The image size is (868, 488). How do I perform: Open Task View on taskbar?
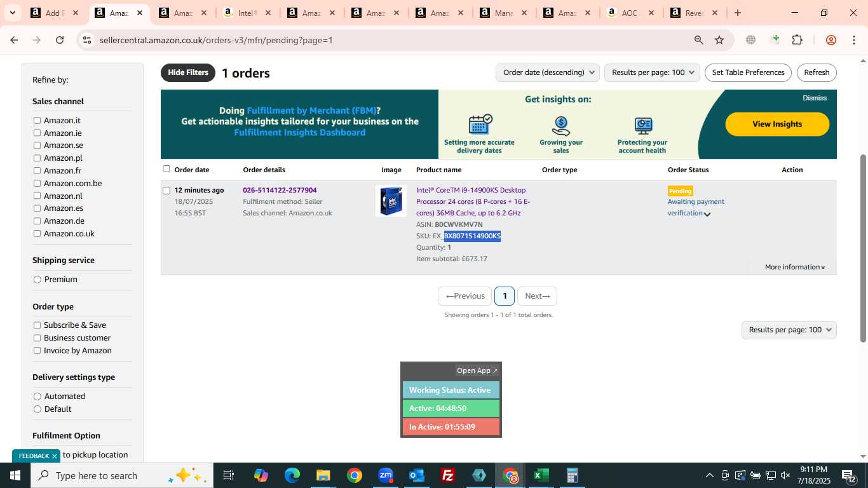[x=229, y=475]
